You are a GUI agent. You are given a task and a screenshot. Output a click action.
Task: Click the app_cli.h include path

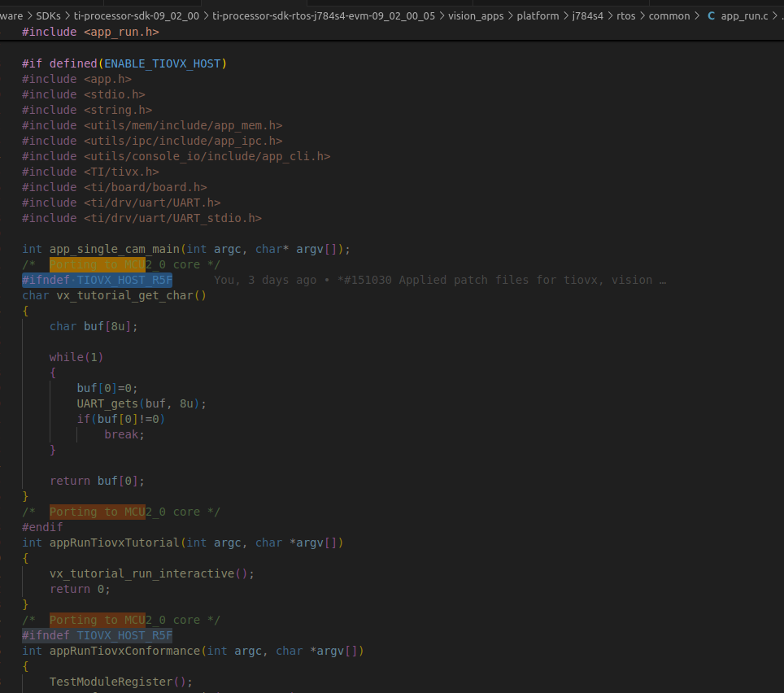(207, 157)
